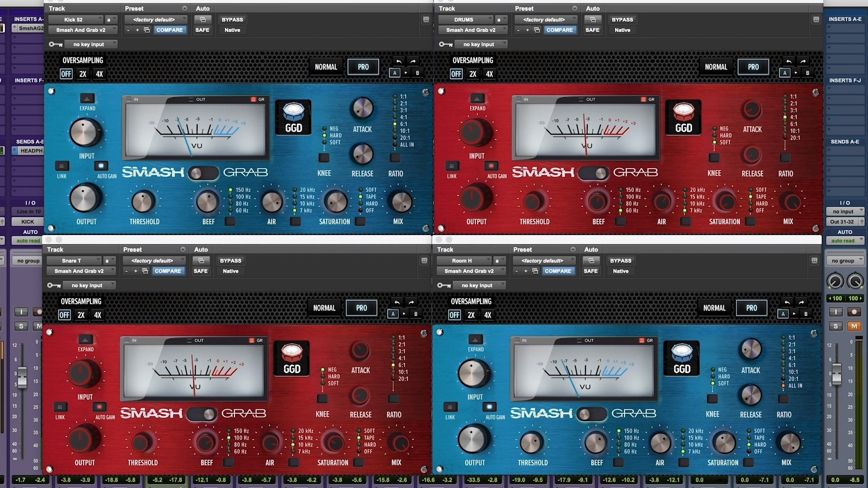Screen dimensions: 868x488
Task: Toggle Auto Gain in Snare T plugin
Action: (x=99, y=407)
